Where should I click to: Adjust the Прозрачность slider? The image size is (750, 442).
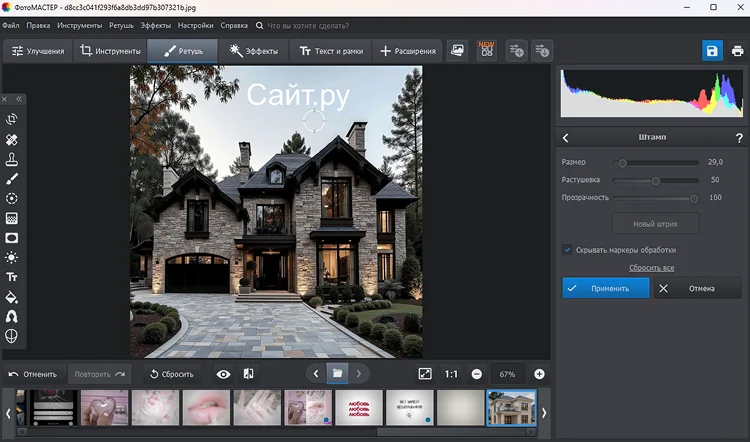coord(656,198)
